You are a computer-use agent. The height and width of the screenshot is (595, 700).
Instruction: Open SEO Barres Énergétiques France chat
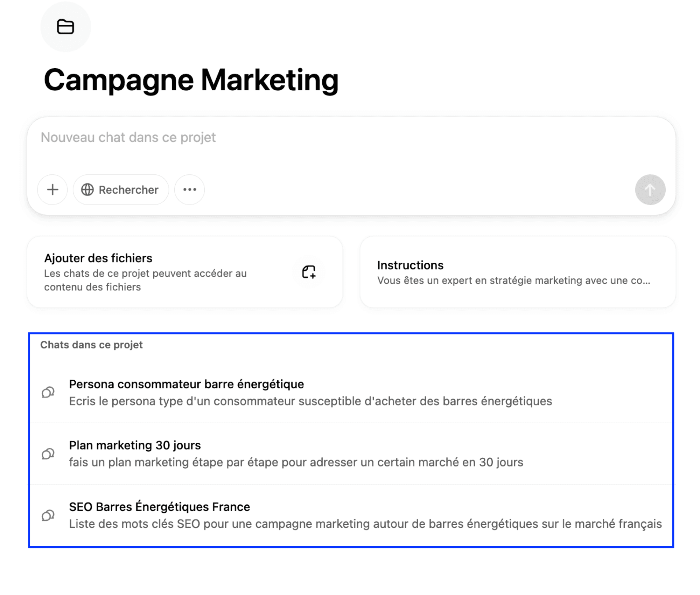[159, 507]
